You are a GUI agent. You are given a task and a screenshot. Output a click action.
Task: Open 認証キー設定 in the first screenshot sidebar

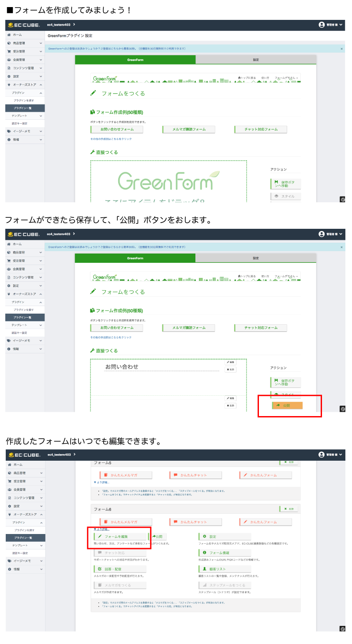point(25,123)
